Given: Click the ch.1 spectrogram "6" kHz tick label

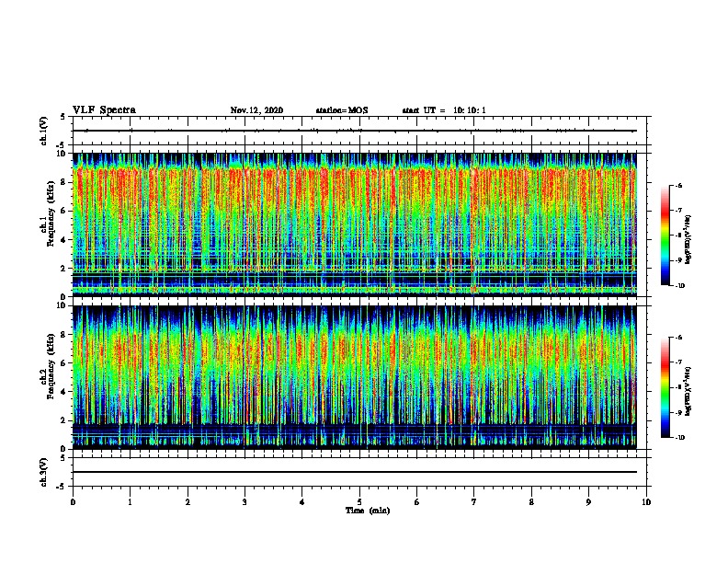Looking at the screenshot, I should [63, 211].
